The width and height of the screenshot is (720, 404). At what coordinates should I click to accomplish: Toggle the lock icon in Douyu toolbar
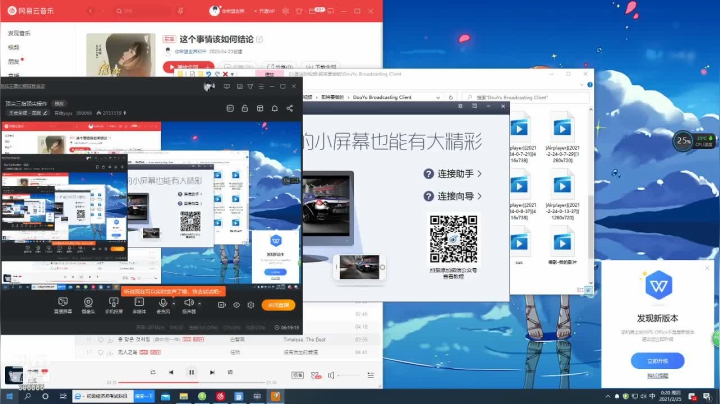point(245,108)
